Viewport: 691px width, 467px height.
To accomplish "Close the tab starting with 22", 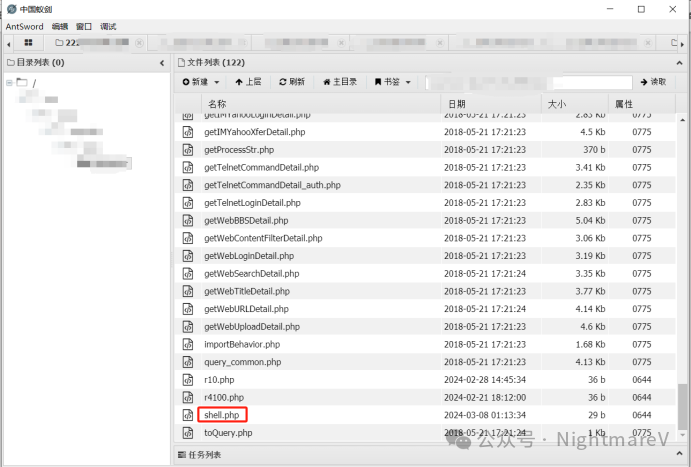I will [x=139, y=43].
